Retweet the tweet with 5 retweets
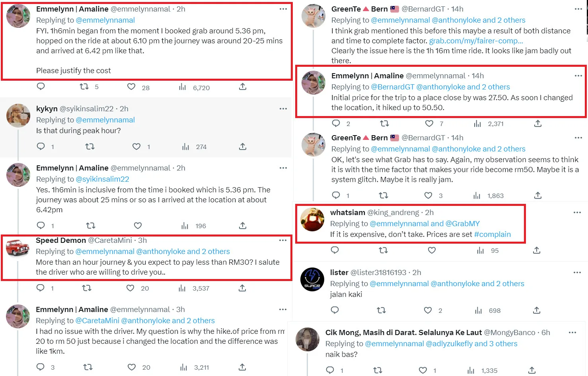This screenshot has height=376, width=588. 84,87
